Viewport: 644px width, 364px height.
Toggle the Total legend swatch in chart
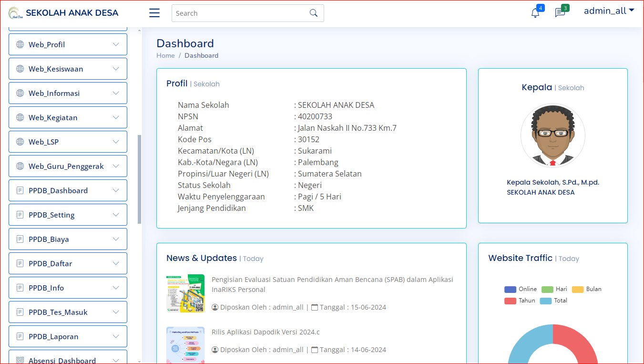pos(545,301)
